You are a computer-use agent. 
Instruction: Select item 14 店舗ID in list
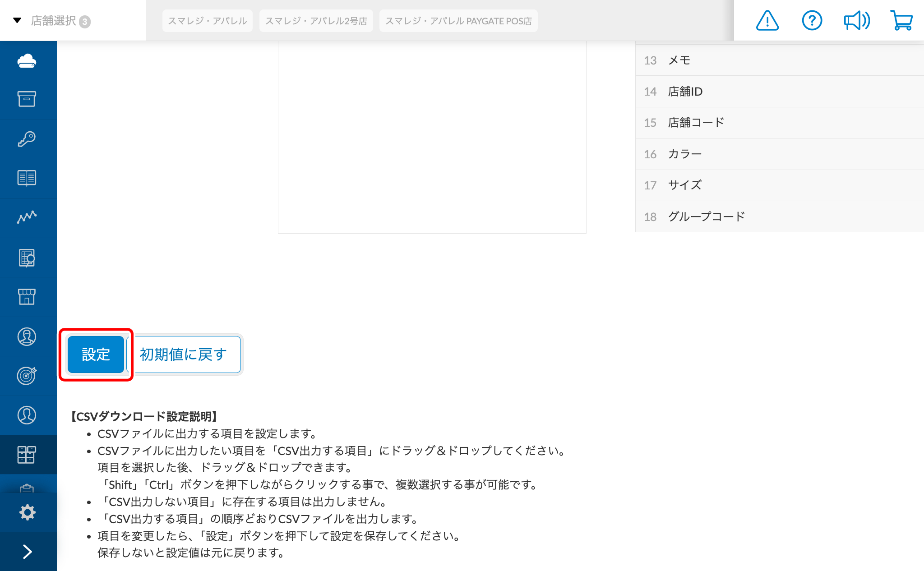point(780,92)
